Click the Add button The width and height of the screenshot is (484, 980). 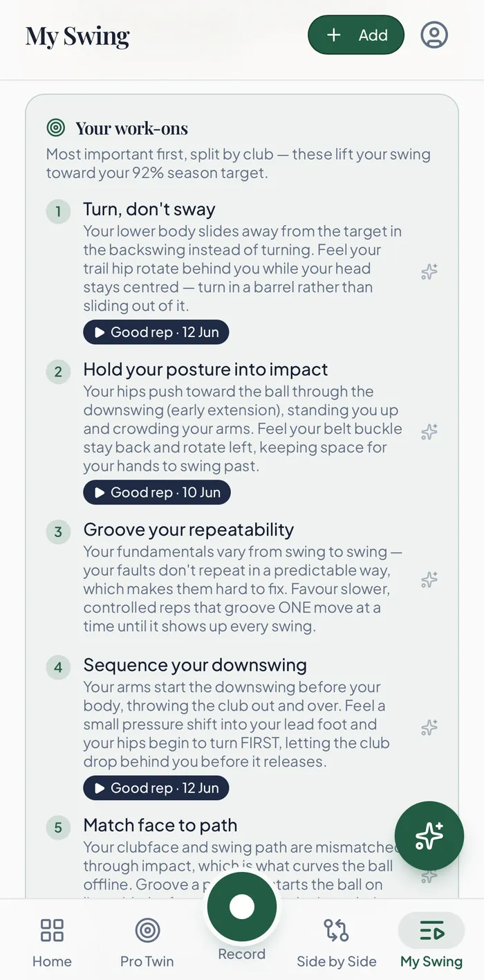356,35
